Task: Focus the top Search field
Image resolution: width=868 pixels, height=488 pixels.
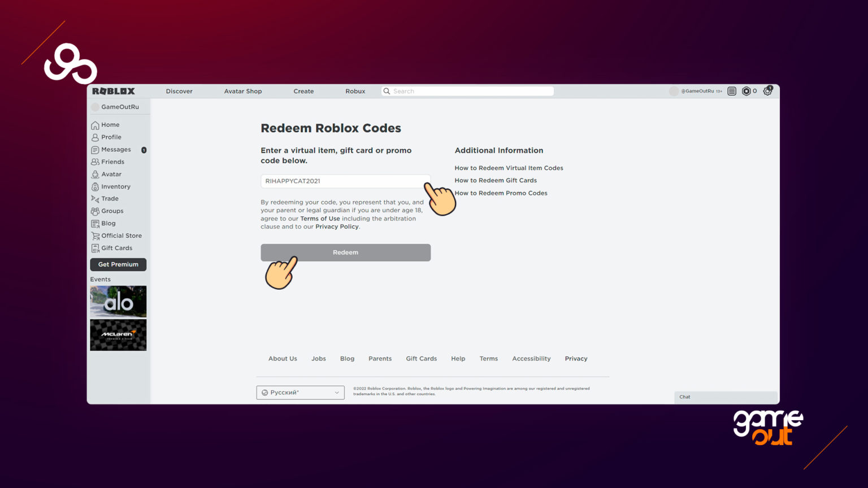Action: click(467, 91)
